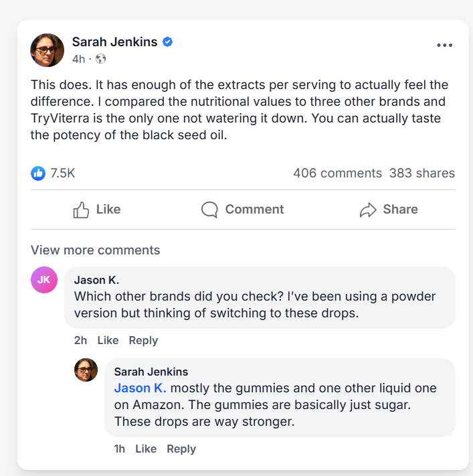Reply to Jason K.'s comment
473x476 pixels.
point(143,340)
